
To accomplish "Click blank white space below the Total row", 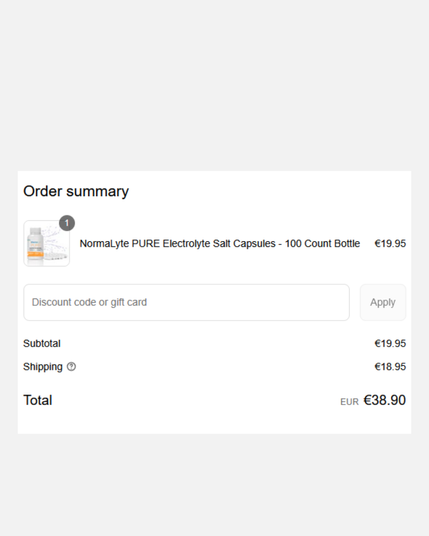I will [214, 422].
